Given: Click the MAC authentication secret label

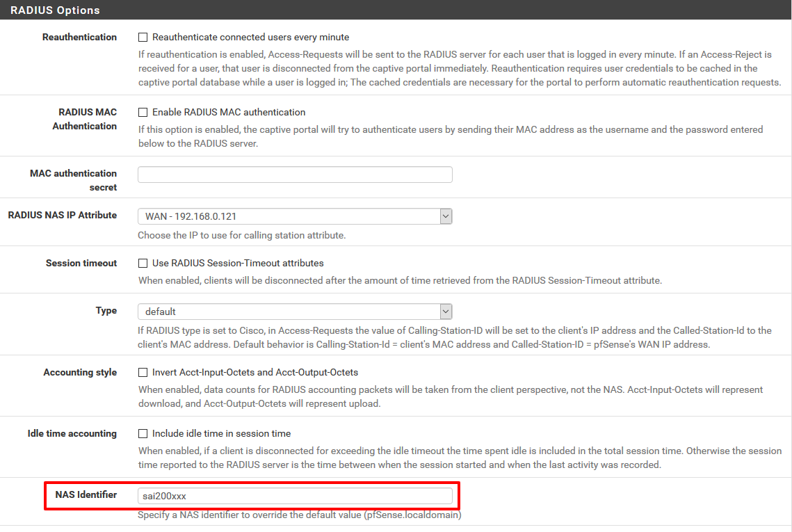Looking at the screenshot, I should click(x=73, y=180).
